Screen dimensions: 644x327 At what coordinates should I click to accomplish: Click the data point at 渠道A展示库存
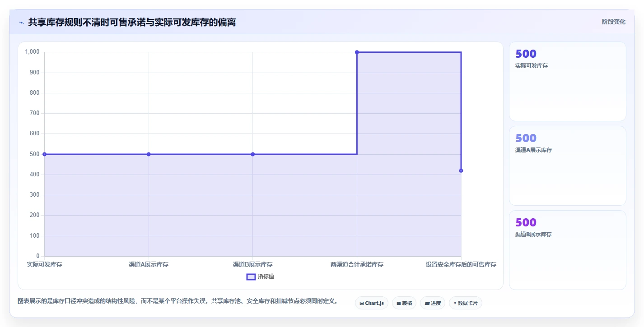[149, 154]
